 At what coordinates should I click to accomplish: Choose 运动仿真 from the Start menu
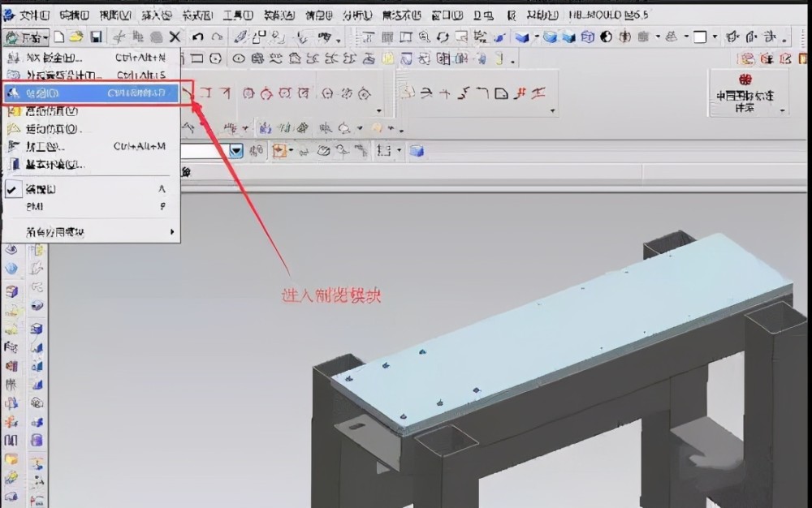pos(91,129)
